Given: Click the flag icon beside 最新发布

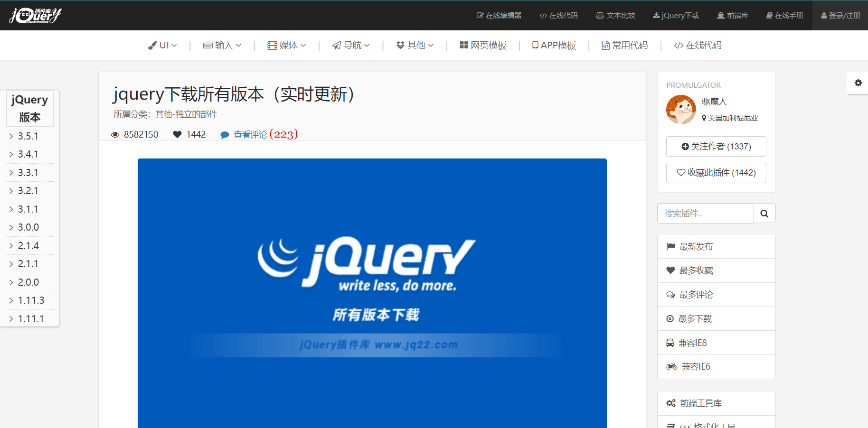Looking at the screenshot, I should (x=670, y=246).
